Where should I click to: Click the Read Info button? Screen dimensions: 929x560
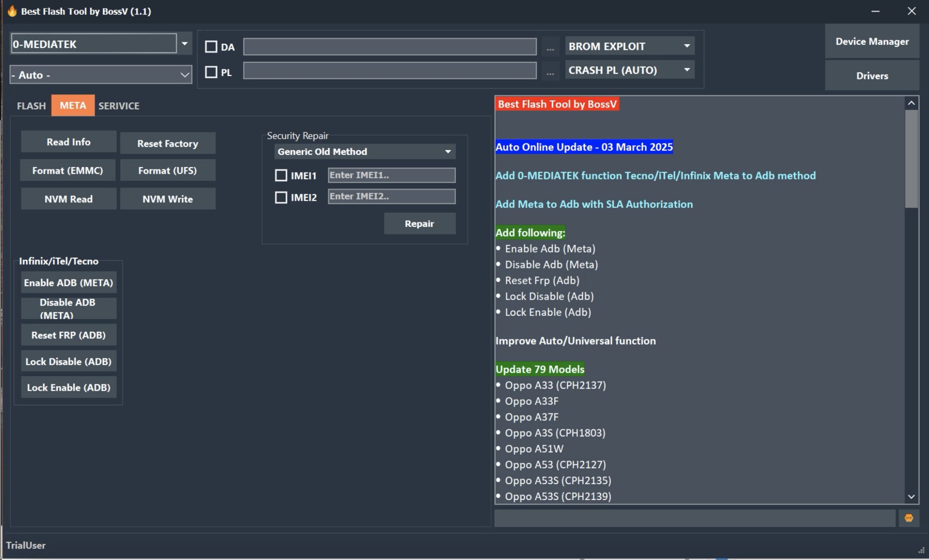pyautogui.click(x=69, y=142)
